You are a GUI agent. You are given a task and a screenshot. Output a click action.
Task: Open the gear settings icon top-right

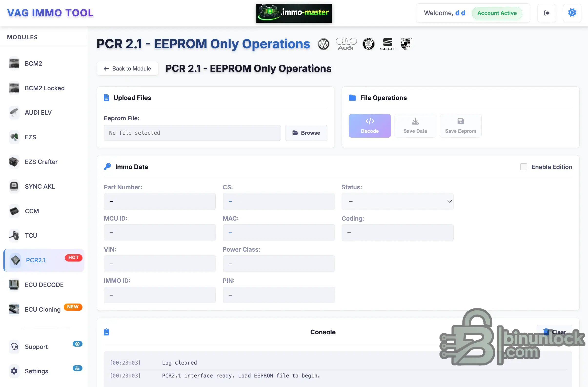(572, 13)
